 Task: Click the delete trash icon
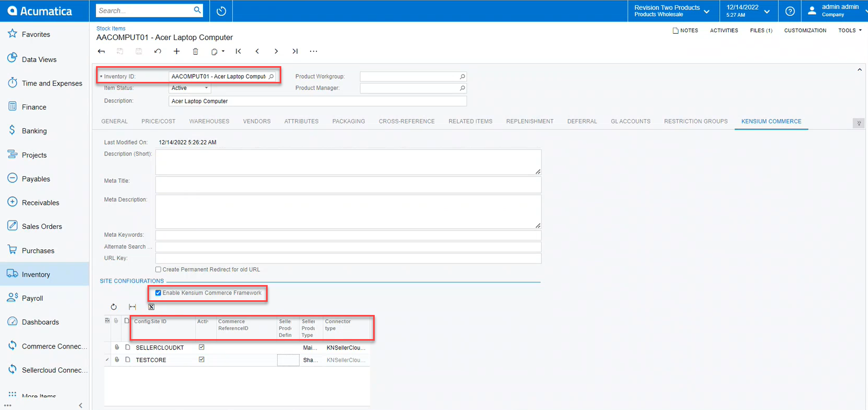195,51
